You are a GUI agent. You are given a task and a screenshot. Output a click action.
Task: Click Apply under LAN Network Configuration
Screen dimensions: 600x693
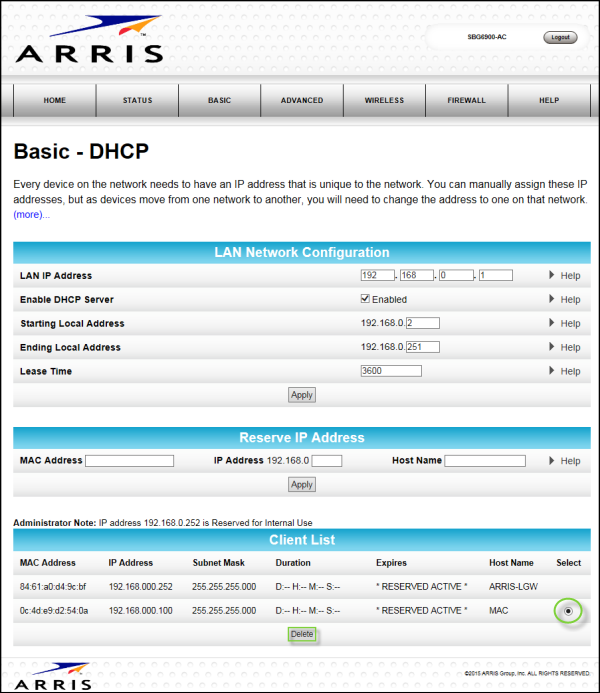pyautogui.click(x=301, y=395)
